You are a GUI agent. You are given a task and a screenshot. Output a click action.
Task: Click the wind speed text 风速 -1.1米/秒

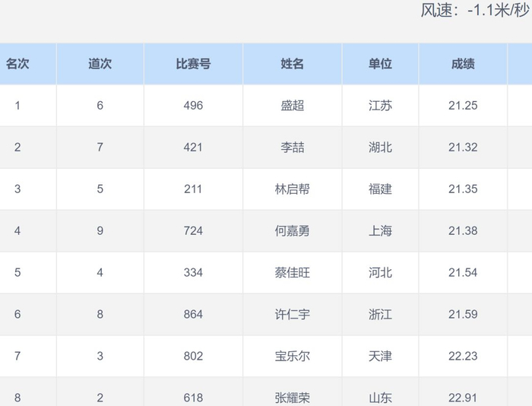coord(474,11)
